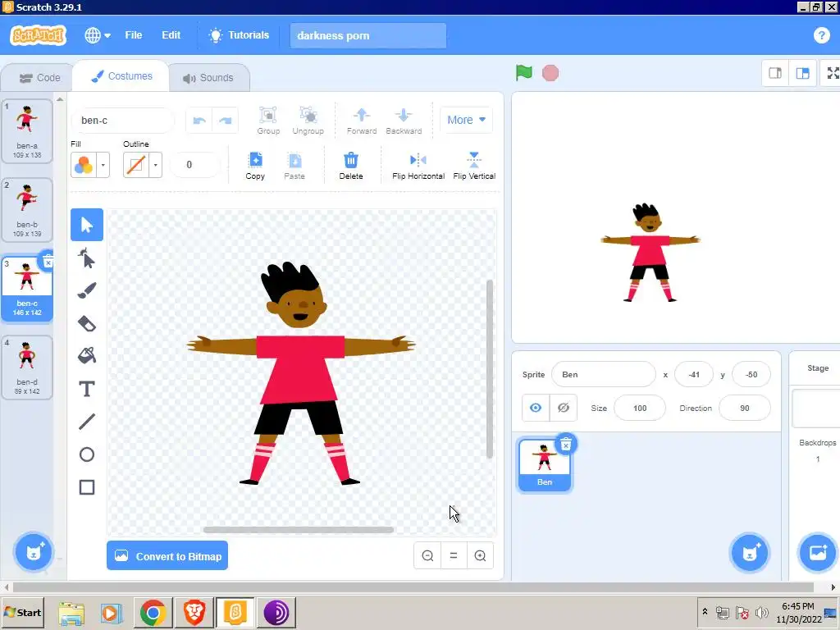Select the Fill bucket tool
Screen dimensions: 840x630
[x=87, y=356]
